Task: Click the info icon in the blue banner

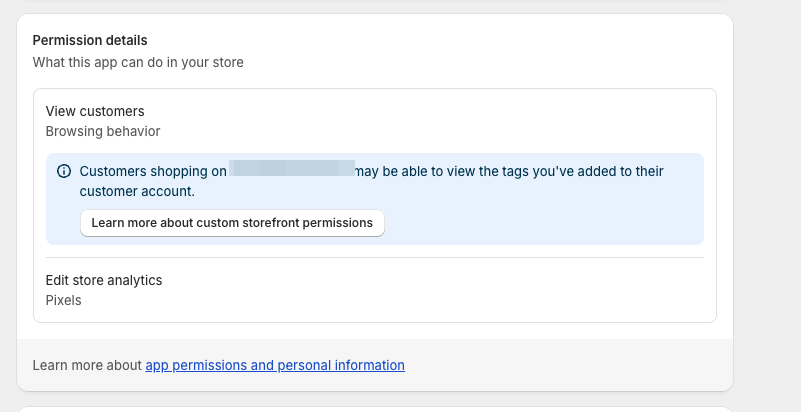Action: coord(64,171)
